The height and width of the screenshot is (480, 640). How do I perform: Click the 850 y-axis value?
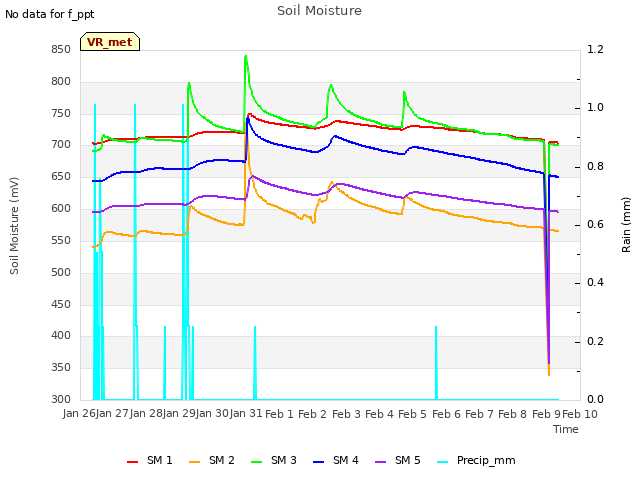click(61, 49)
